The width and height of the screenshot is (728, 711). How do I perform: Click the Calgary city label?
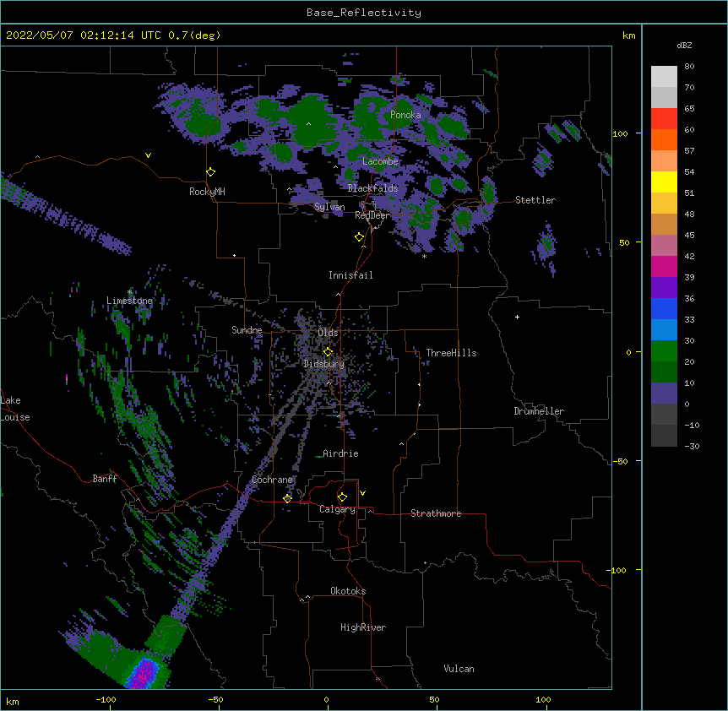[337, 509]
